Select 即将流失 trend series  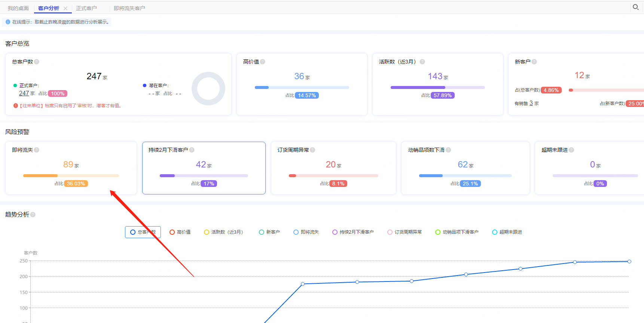(306, 232)
